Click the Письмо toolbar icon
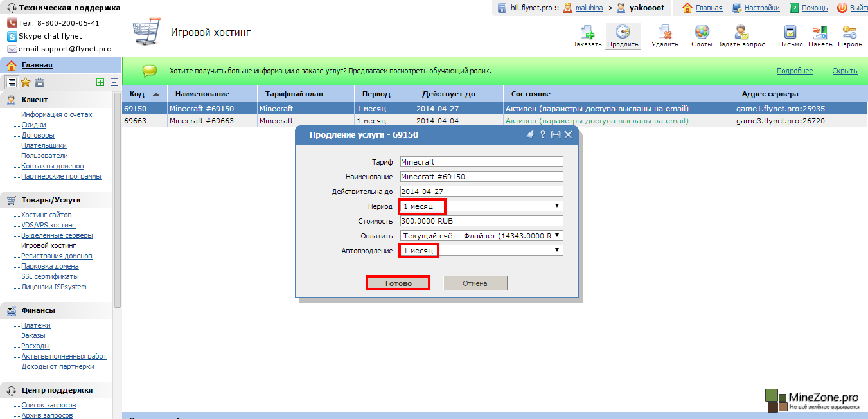 pyautogui.click(x=790, y=33)
